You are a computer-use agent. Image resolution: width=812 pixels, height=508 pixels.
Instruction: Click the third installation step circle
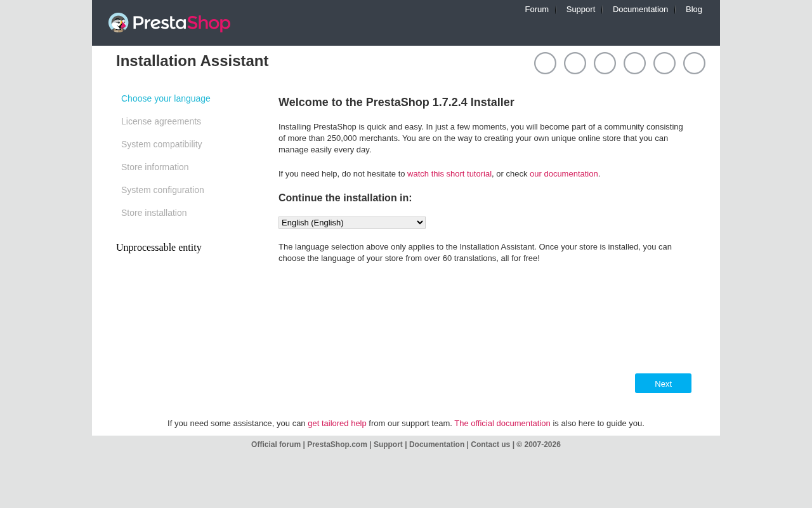coord(605,63)
